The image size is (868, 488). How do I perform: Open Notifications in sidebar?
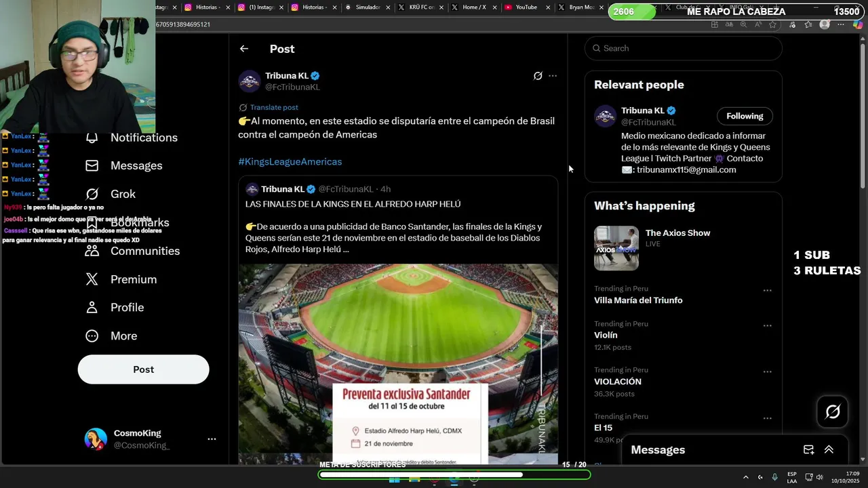(x=133, y=138)
